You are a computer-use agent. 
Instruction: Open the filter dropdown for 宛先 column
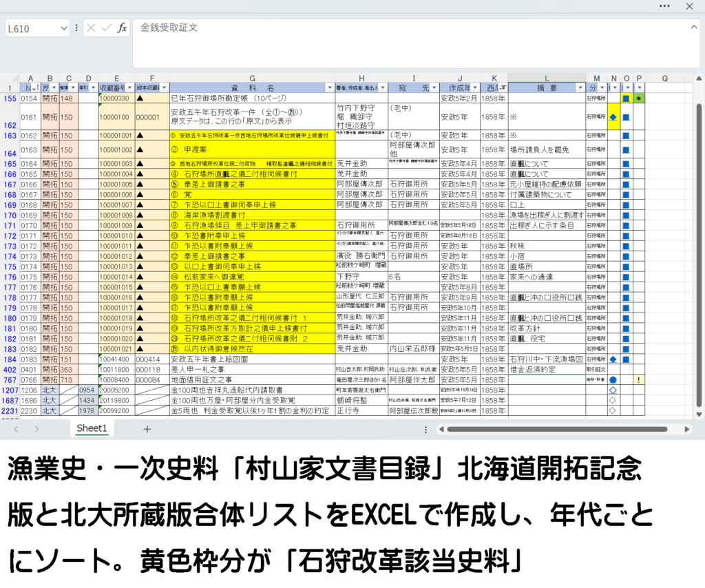pyautogui.click(x=434, y=87)
